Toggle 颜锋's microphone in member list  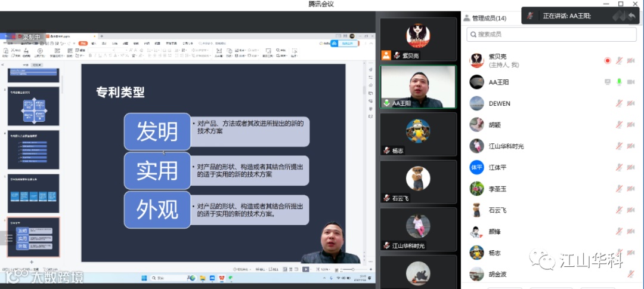619,232
